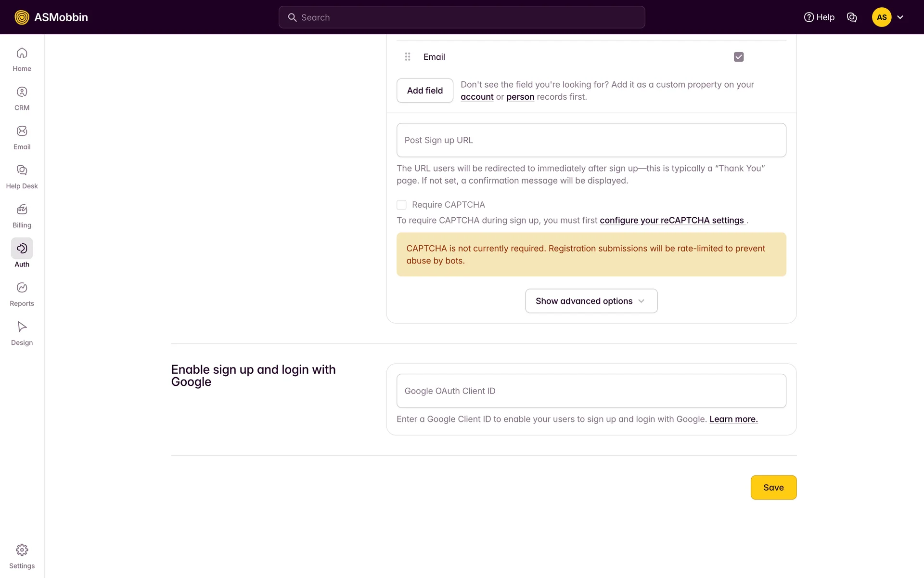Enable the Require CAPTCHA checkbox

[401, 205]
